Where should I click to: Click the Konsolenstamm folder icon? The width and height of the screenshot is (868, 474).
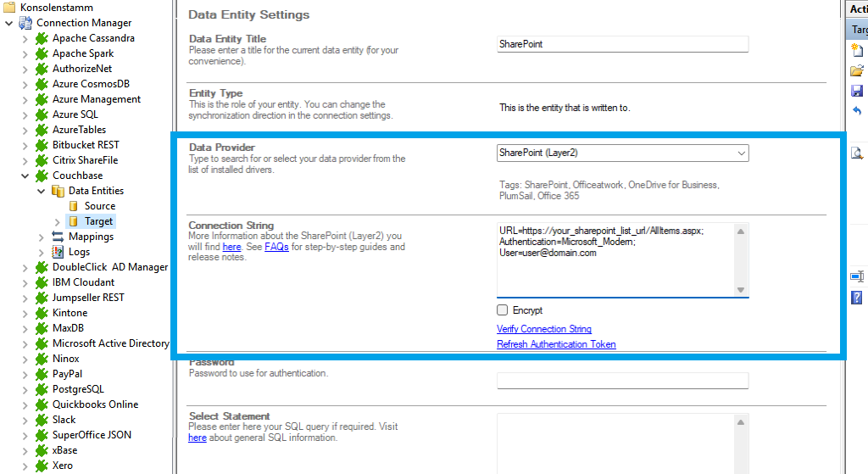[x=9, y=7]
